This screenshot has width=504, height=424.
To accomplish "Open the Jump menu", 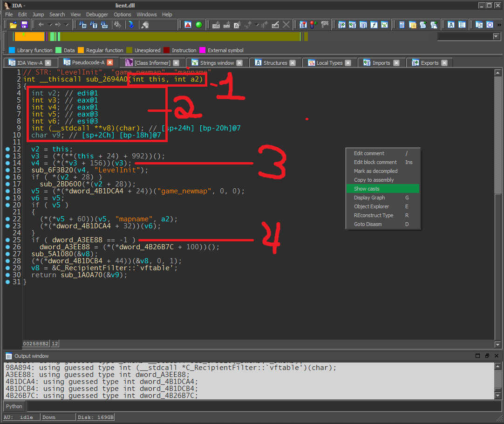I will [38, 14].
